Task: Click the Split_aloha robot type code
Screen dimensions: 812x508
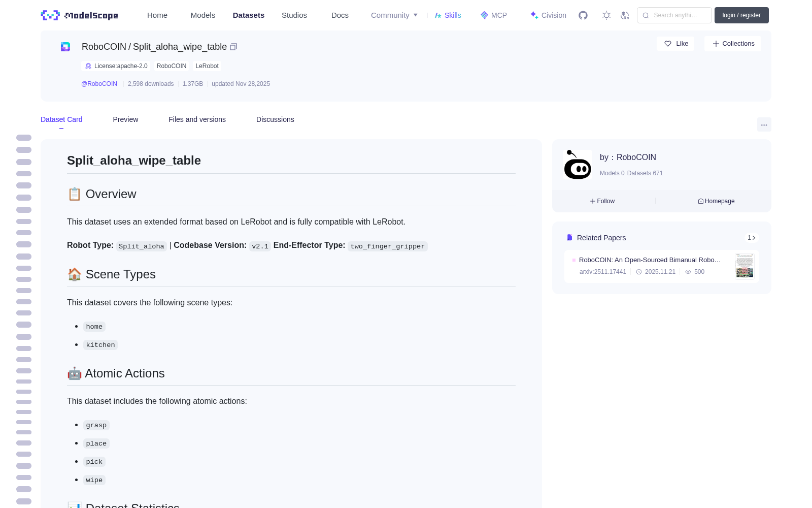Action: point(142,246)
